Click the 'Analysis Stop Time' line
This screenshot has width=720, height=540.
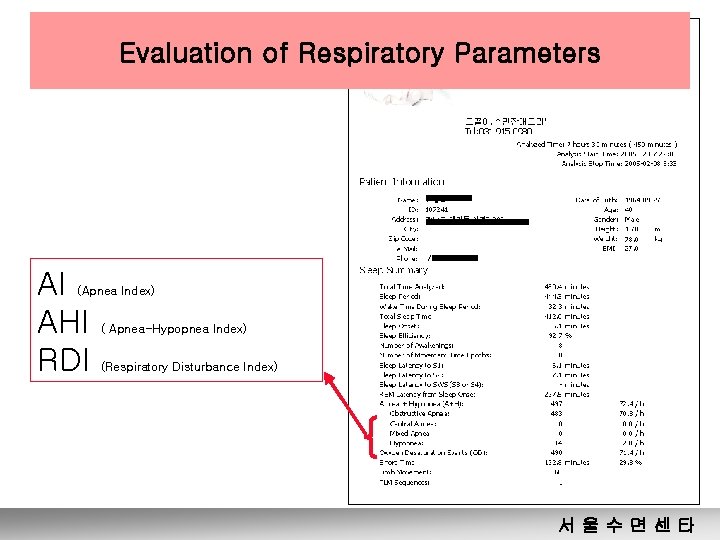point(619,163)
